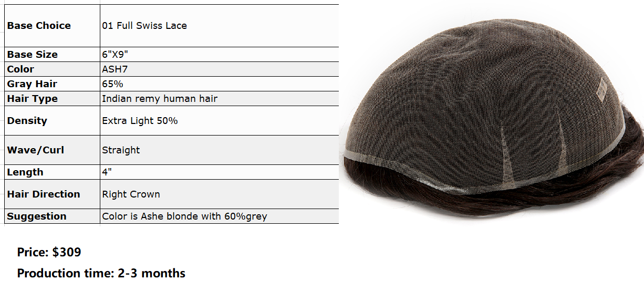Click the 'Hair Direction' row label
Image resolution: width=644 pixels, height=301 pixels.
coord(44,194)
